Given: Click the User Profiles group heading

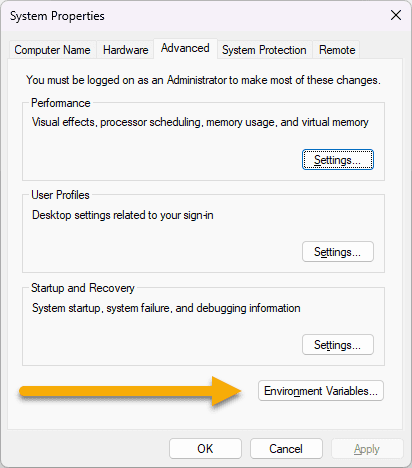Looking at the screenshot, I should tap(60, 195).
